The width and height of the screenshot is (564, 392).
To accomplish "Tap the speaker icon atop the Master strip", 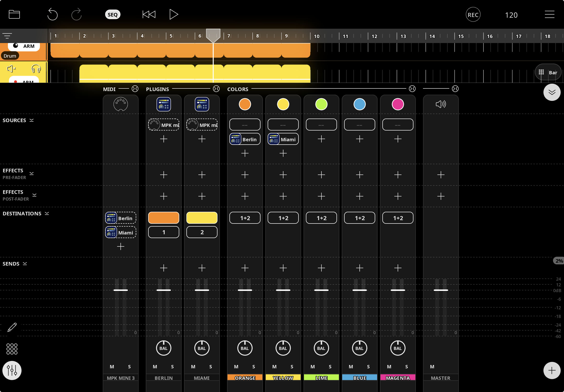I will tap(440, 104).
